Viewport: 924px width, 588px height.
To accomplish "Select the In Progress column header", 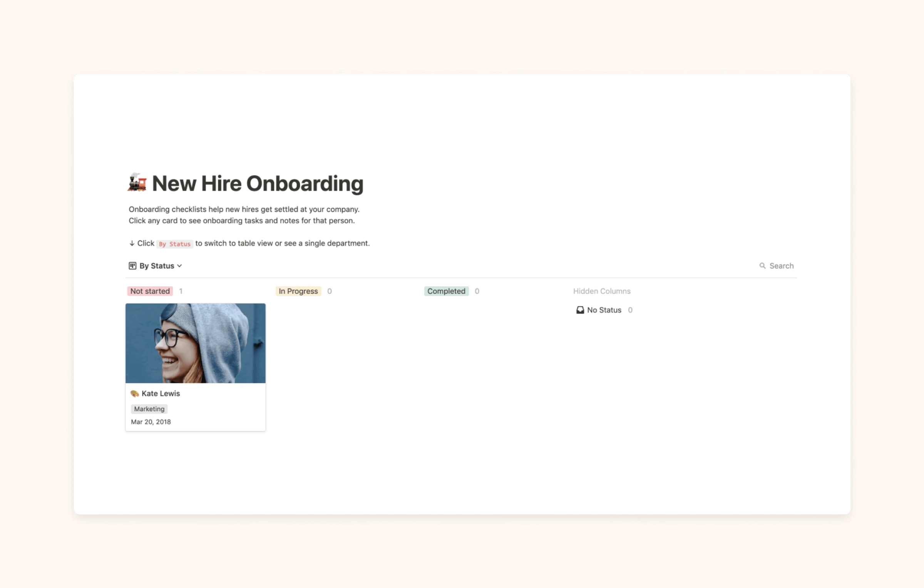I will coord(298,291).
